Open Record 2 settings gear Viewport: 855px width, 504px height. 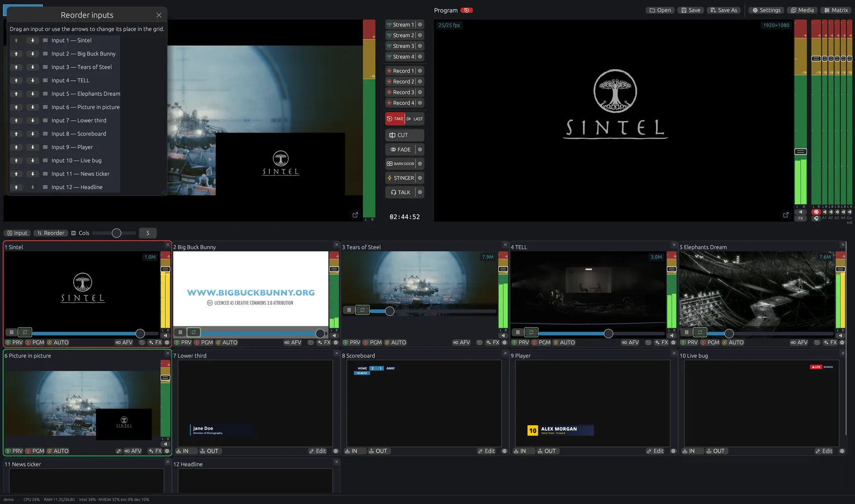point(420,82)
